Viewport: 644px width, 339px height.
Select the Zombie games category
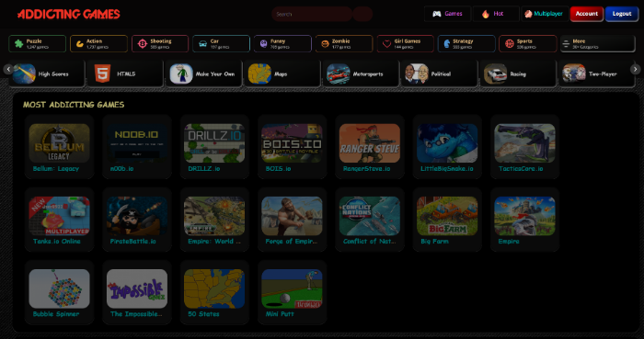344,44
